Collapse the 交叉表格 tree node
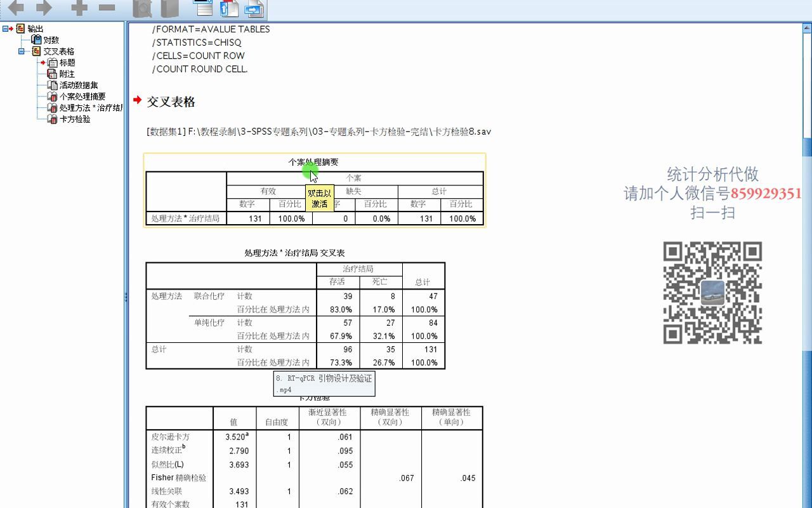 point(21,51)
